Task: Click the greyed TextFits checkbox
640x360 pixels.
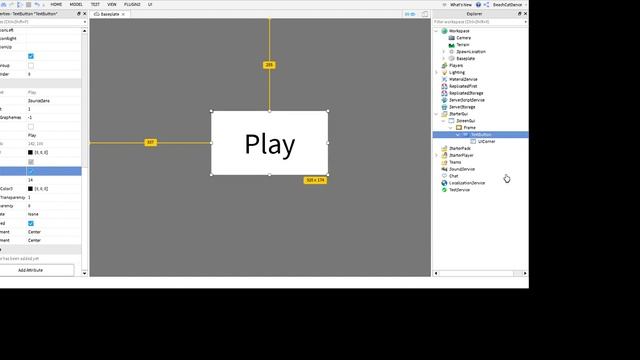Action: pos(31,162)
